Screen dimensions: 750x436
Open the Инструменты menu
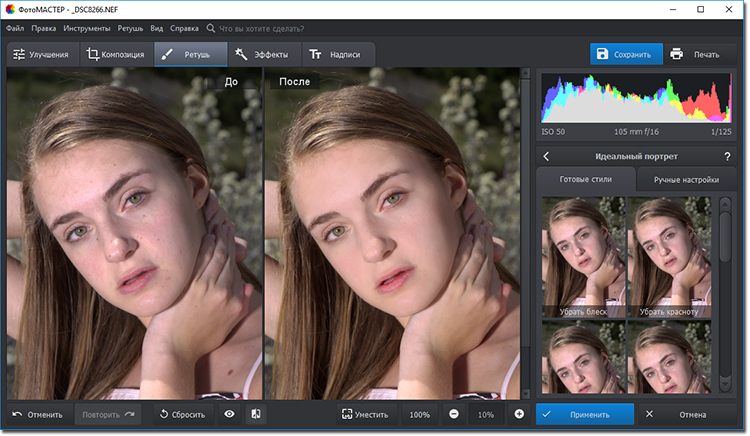[x=85, y=28]
